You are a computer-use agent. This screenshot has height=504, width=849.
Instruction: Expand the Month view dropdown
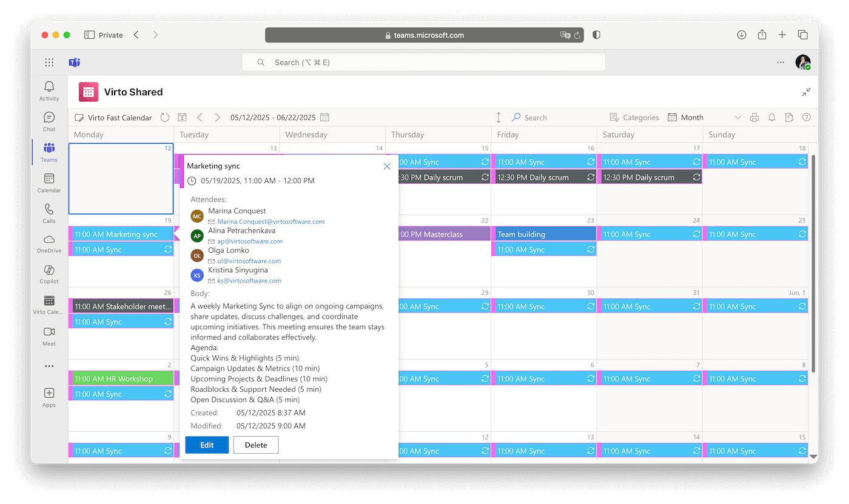(738, 117)
